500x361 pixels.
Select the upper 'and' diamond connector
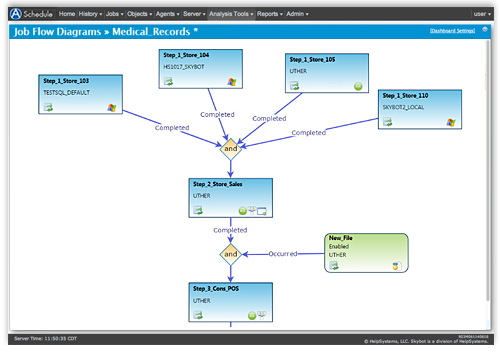231,149
